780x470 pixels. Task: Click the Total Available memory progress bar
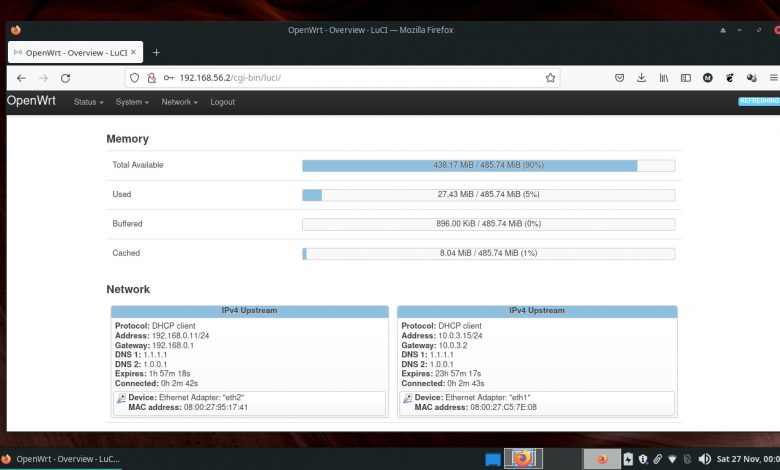click(x=488, y=165)
